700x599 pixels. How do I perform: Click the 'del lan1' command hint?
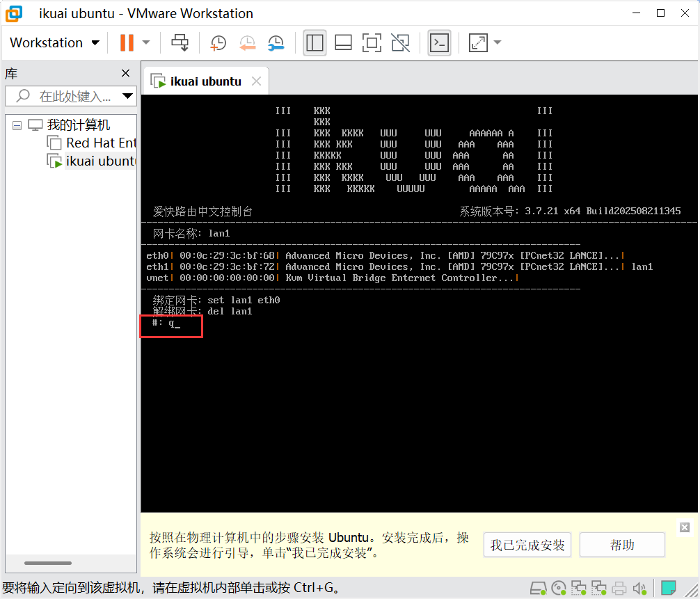[230, 312]
